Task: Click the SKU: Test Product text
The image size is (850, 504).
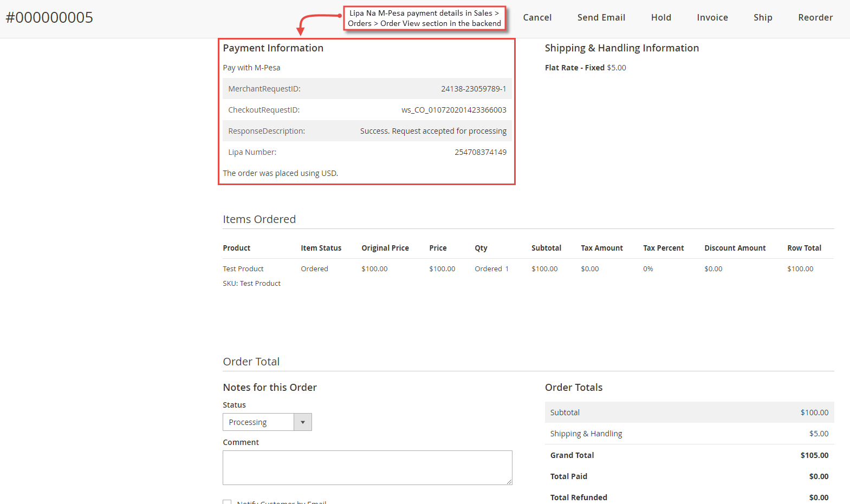Action: click(x=252, y=283)
